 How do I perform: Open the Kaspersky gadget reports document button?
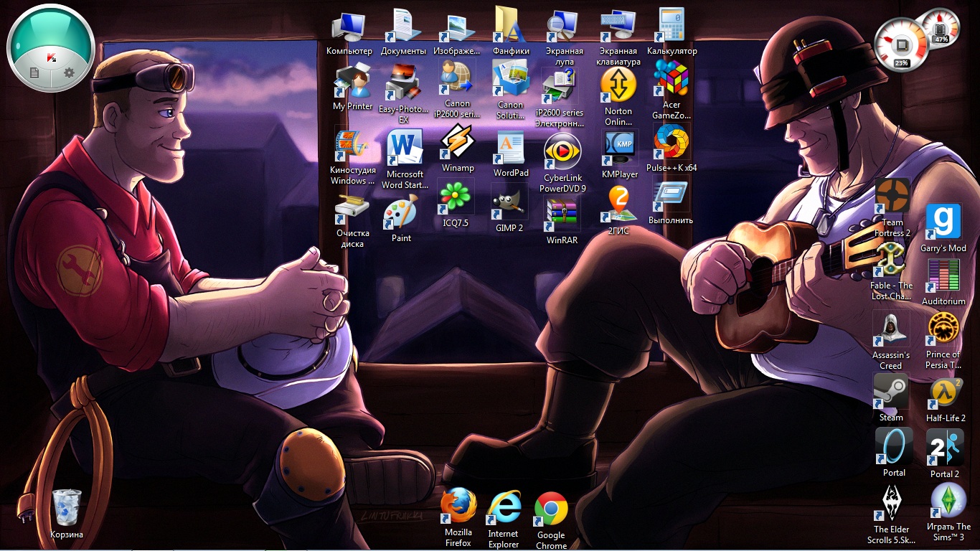point(33,72)
